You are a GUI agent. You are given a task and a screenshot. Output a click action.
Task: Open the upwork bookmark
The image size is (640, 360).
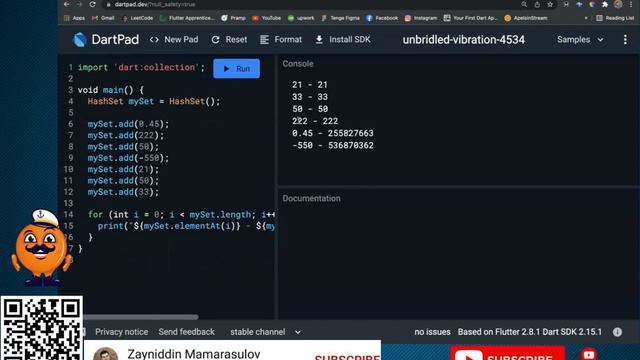point(301,18)
